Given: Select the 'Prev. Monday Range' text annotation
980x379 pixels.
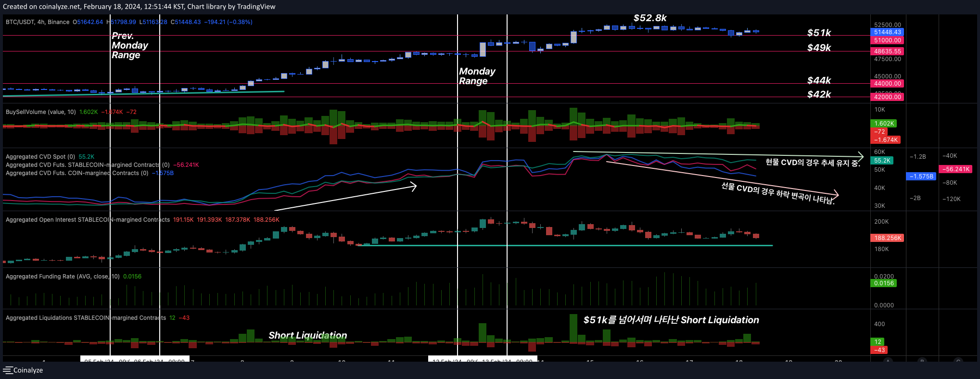Looking at the screenshot, I should point(129,45).
